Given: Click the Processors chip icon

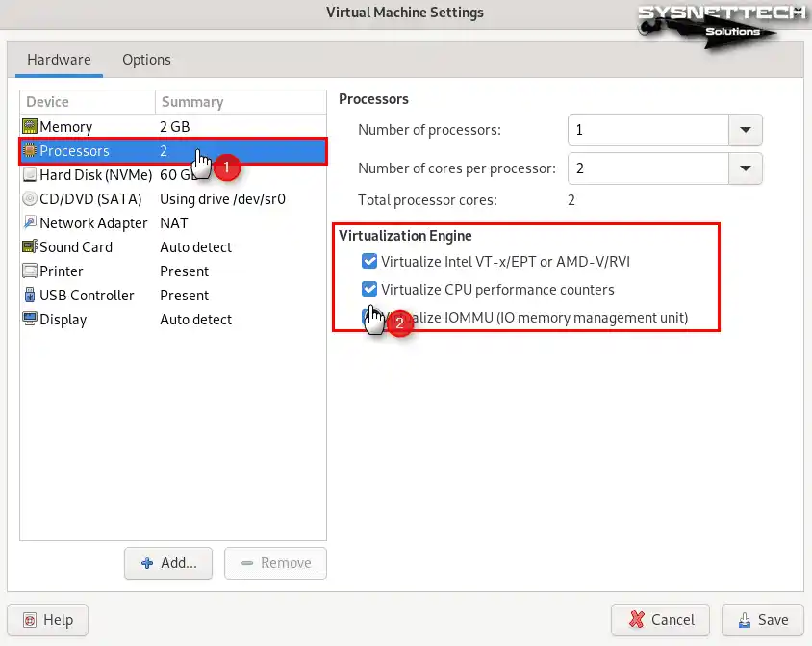Looking at the screenshot, I should (x=30, y=151).
